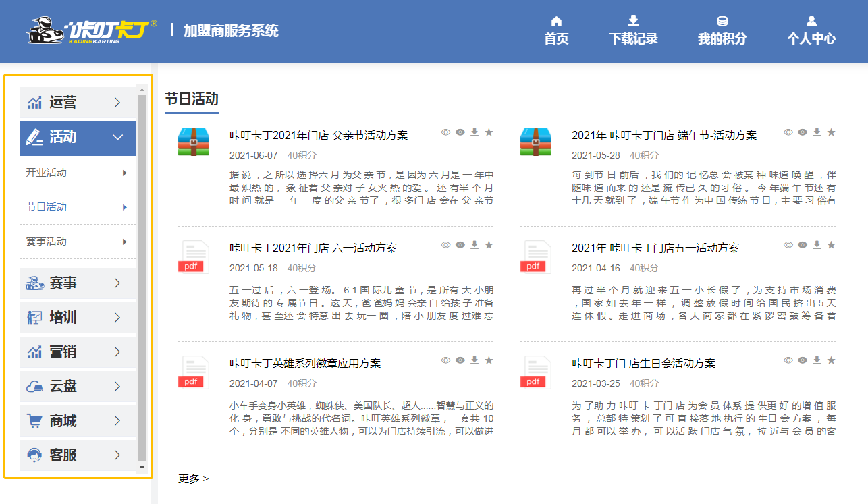Viewport: 868px width, 504px height.
Task: Click the PDF icon for 店生日会活动方案
Action: point(536,372)
